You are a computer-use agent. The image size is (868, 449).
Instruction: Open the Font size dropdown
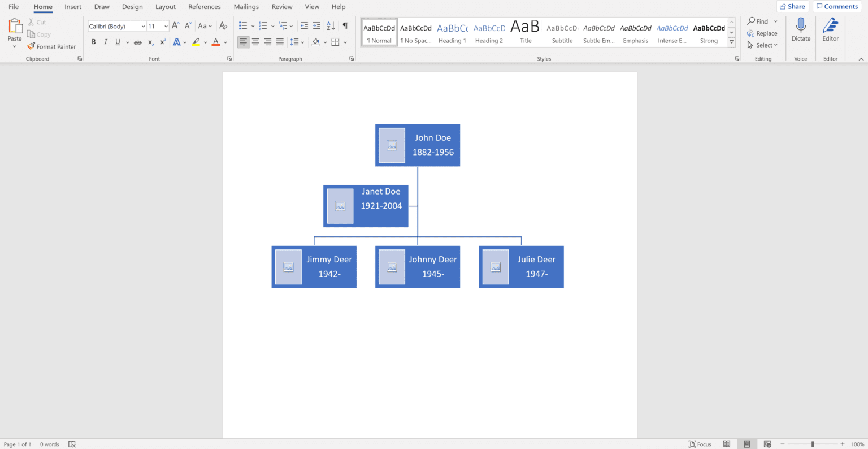[166, 25]
